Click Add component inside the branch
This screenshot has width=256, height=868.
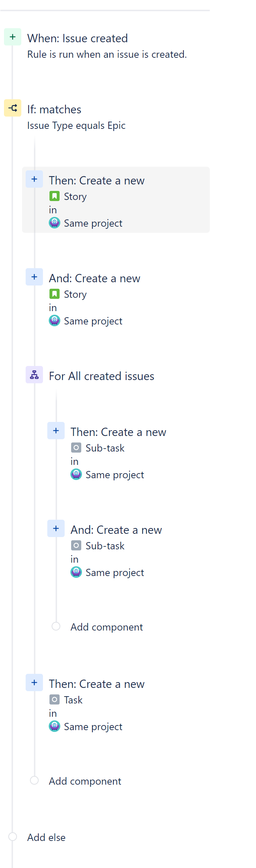click(106, 627)
